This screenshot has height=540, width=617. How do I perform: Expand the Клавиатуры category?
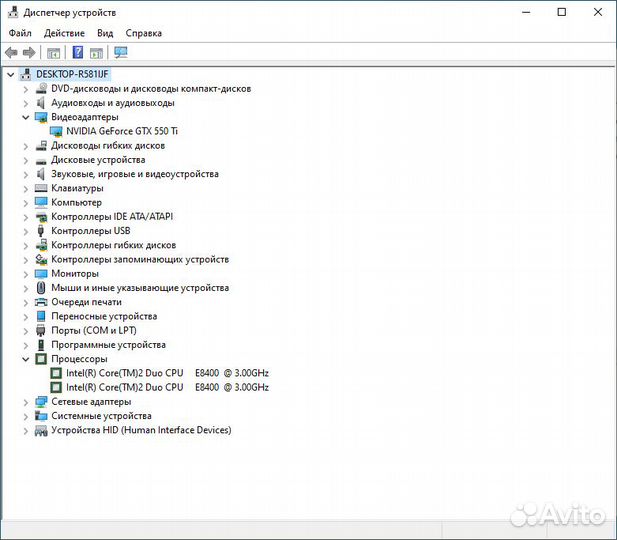click(x=26, y=189)
